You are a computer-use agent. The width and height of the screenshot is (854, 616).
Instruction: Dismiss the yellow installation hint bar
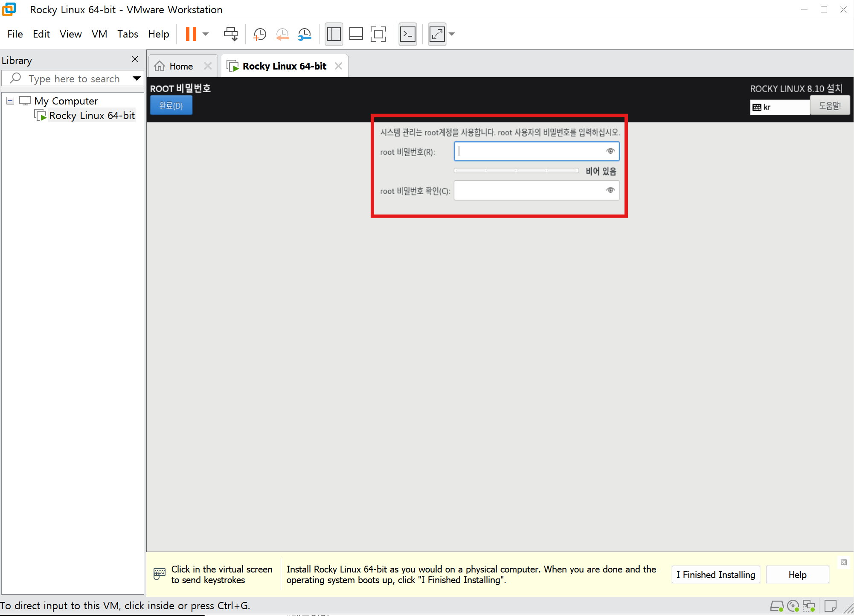tap(843, 562)
